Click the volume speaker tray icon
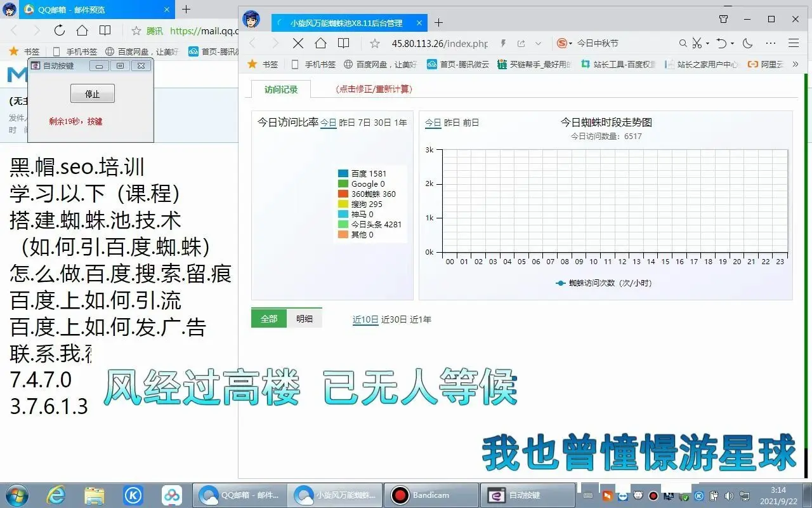 729,495
